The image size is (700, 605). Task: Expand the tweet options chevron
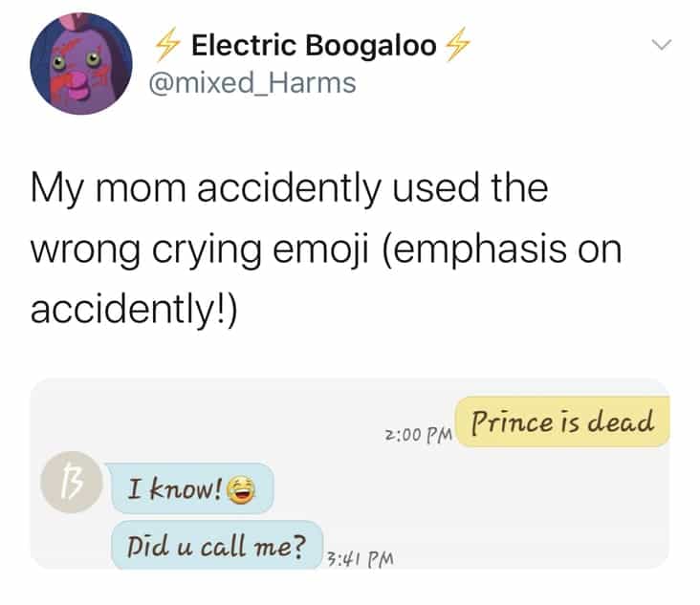tap(662, 45)
